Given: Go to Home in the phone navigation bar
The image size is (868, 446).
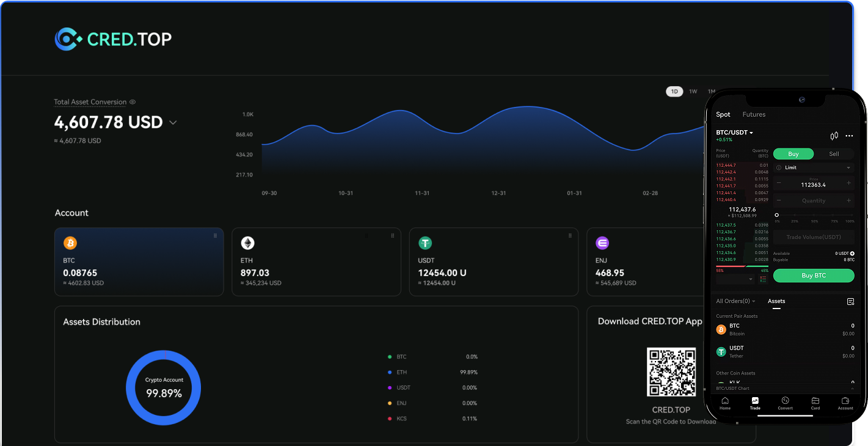Looking at the screenshot, I should pos(725,403).
